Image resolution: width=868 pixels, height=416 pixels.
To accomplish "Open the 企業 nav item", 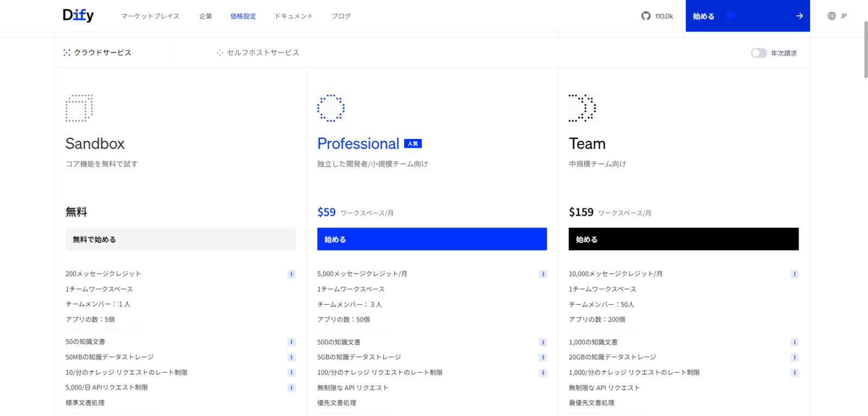I will [206, 16].
